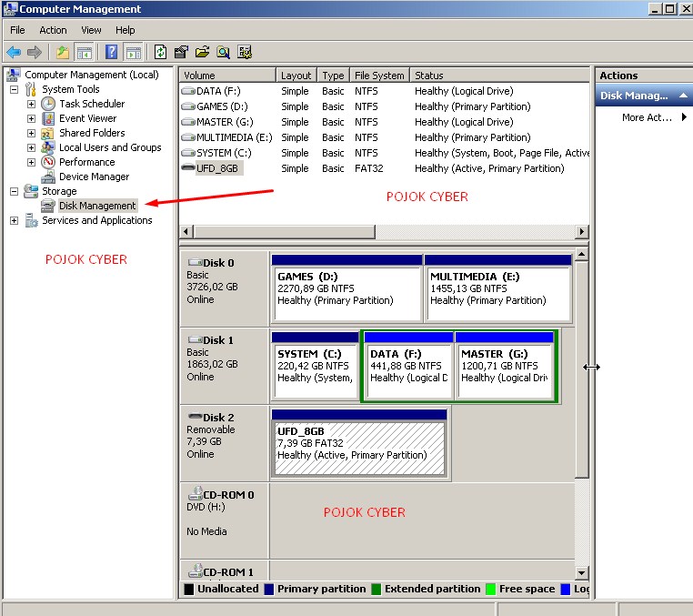Expand the Task Scheduler node

coord(31,105)
